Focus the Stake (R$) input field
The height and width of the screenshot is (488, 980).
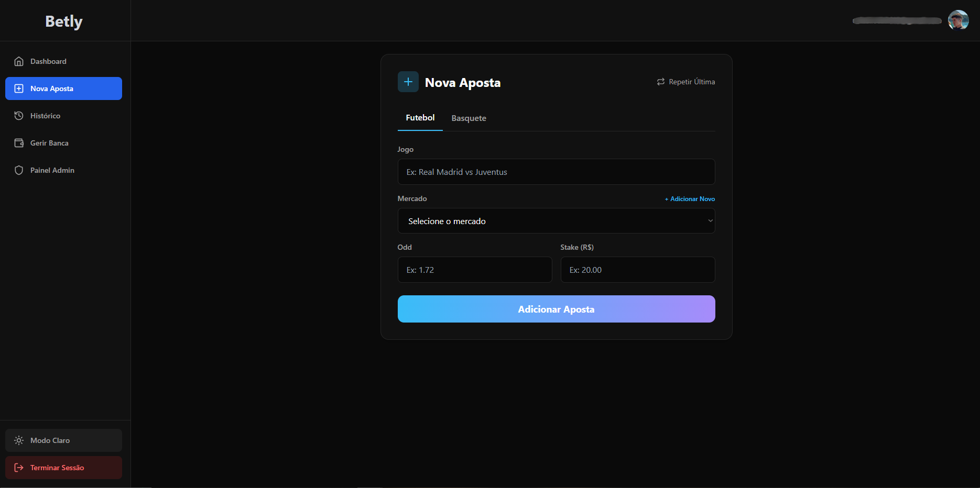(x=637, y=270)
